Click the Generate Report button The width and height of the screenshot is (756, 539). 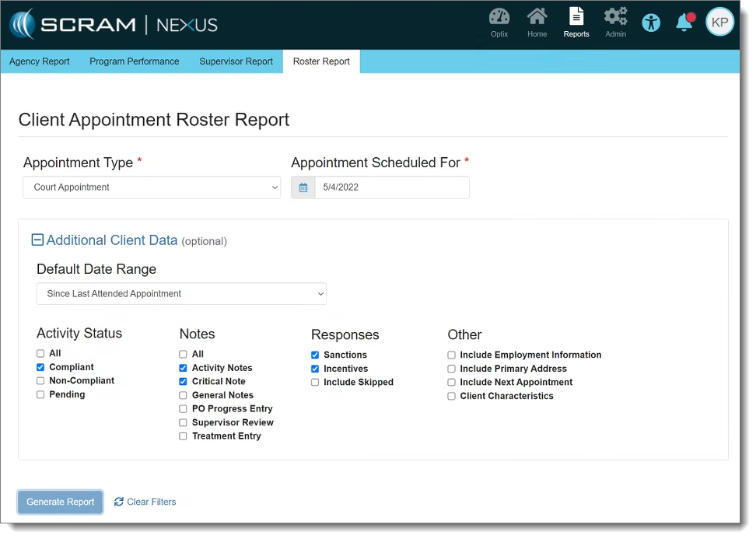61,502
